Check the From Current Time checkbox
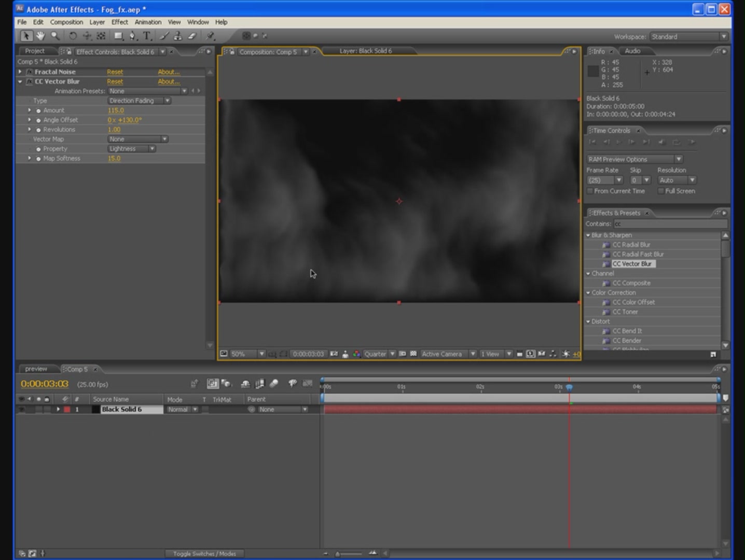Screen dimensions: 745x560 pyautogui.click(x=590, y=191)
